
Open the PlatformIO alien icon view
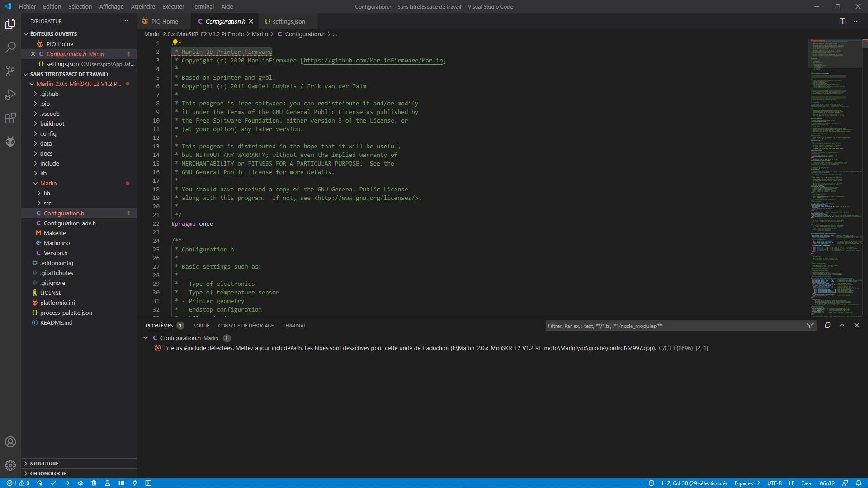(10, 142)
